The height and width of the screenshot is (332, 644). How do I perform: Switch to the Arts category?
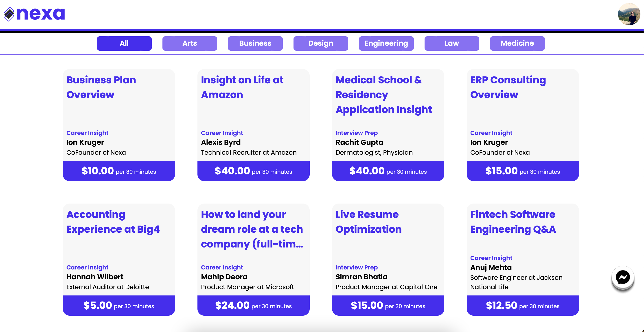click(x=190, y=43)
